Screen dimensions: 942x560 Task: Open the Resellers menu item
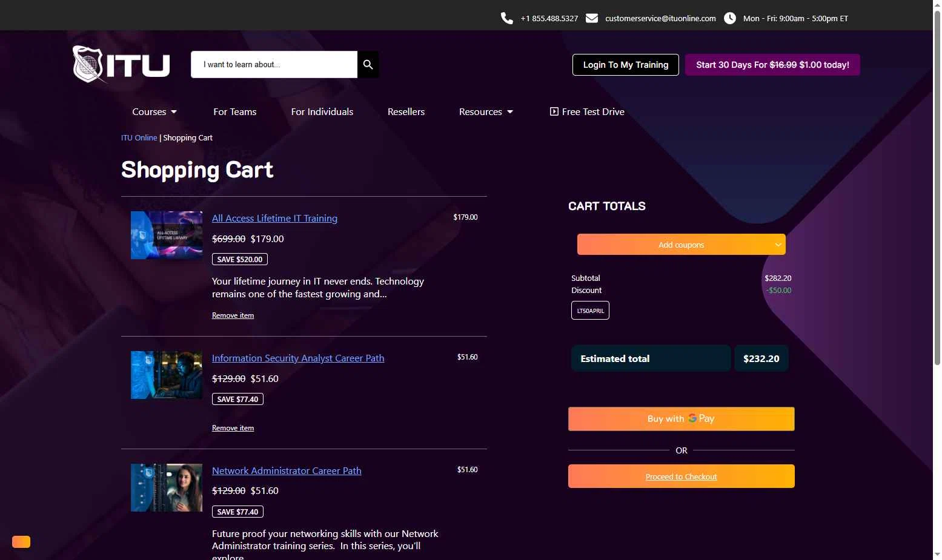[x=406, y=111]
